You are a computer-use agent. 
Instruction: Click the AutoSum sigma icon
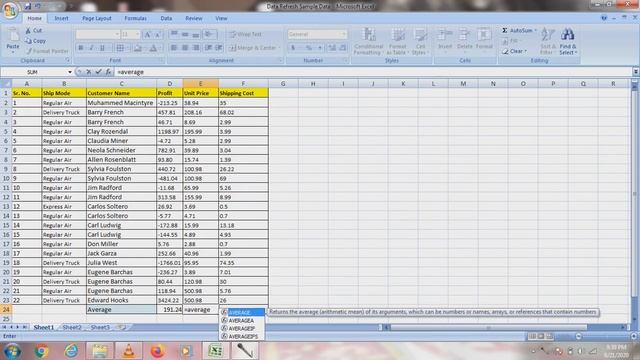click(x=505, y=30)
